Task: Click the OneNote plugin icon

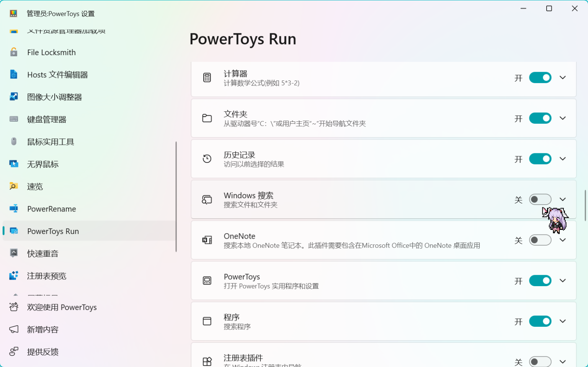Action: point(207,240)
